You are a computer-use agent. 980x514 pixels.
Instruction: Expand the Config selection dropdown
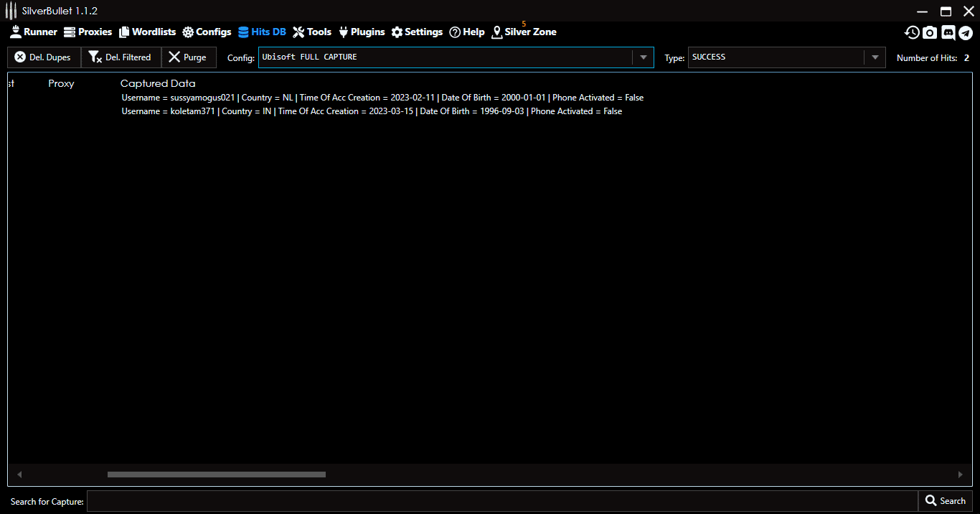pos(644,57)
